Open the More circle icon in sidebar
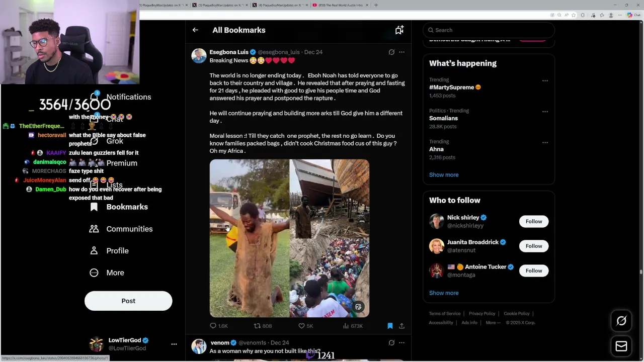Viewport: 644px width, 362px height. (94, 273)
